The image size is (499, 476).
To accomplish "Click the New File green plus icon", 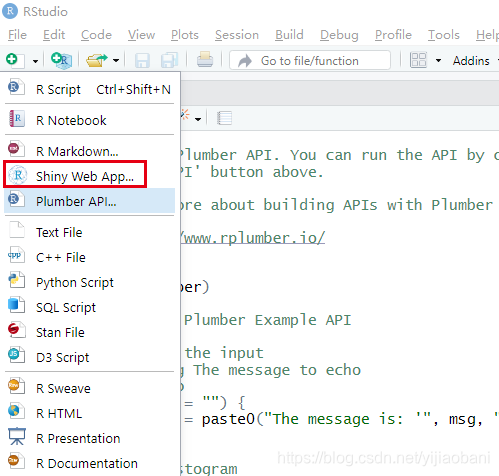I will 14,60.
